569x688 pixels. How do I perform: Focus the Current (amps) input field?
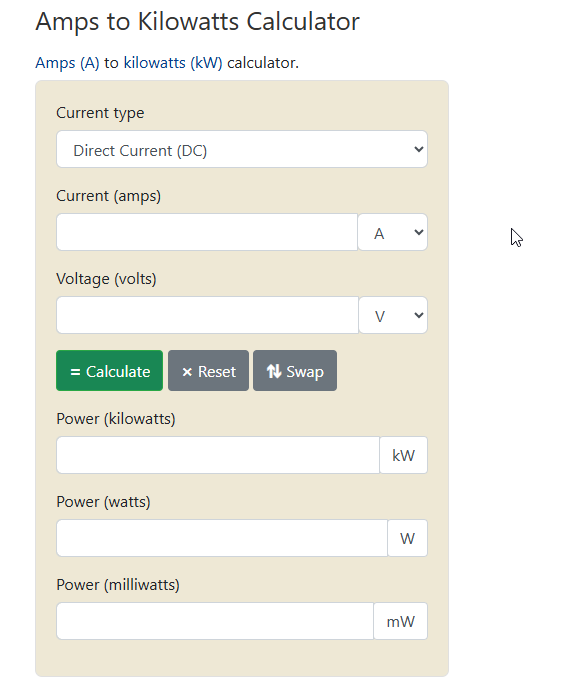coord(207,232)
